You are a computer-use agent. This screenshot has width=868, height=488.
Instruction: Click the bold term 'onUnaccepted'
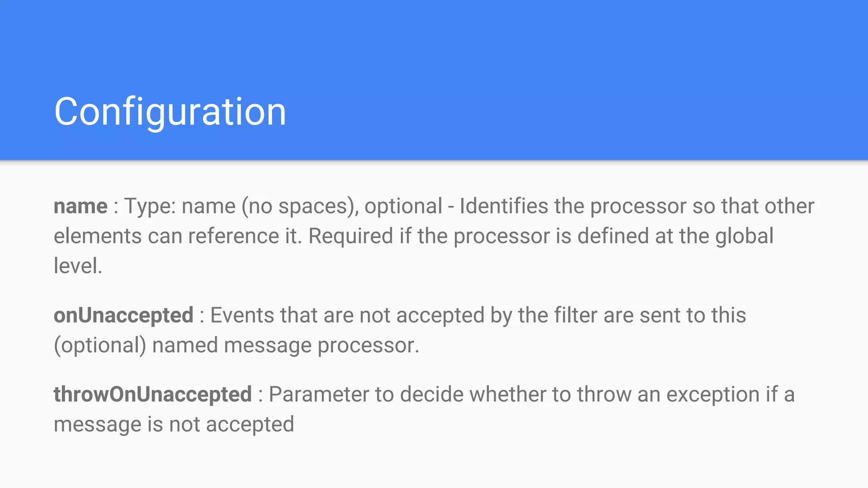[123, 315]
